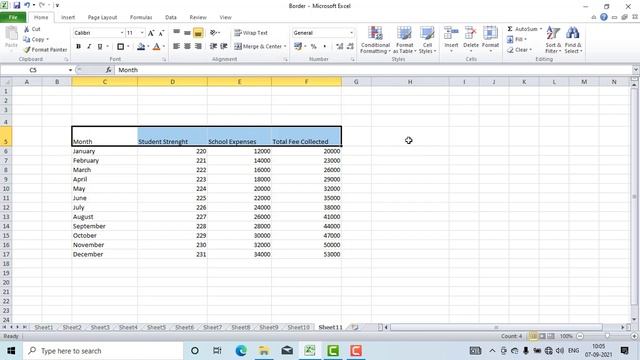Click the Accounting Number Format icon

[298, 46]
